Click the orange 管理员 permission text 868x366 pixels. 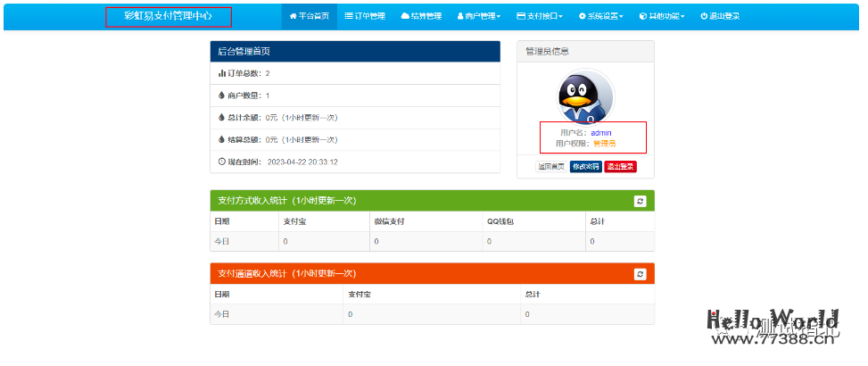tap(605, 143)
